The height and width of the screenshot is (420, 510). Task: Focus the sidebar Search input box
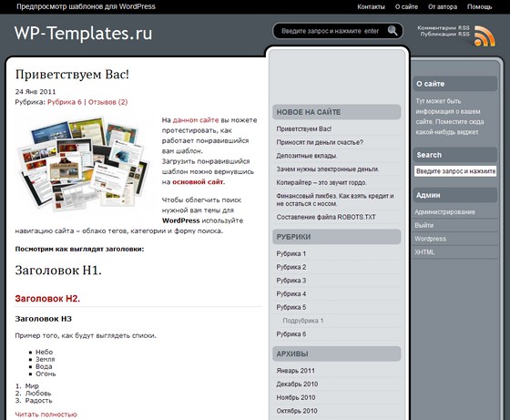pyautogui.click(x=455, y=171)
